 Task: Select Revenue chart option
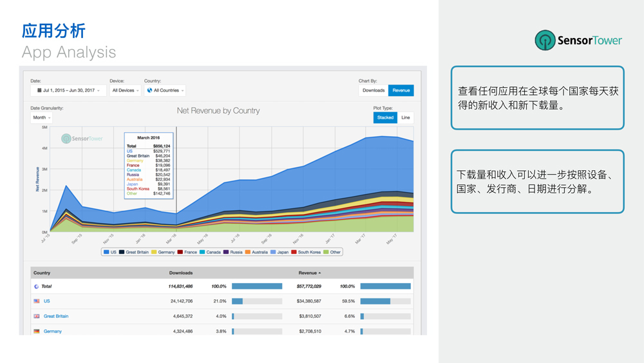tap(401, 90)
